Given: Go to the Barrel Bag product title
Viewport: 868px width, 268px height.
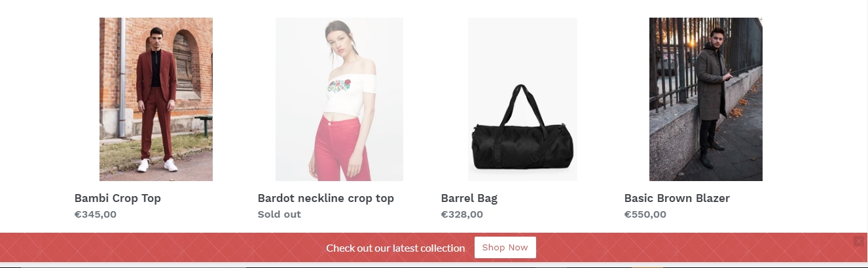Looking at the screenshot, I should pos(469,198).
